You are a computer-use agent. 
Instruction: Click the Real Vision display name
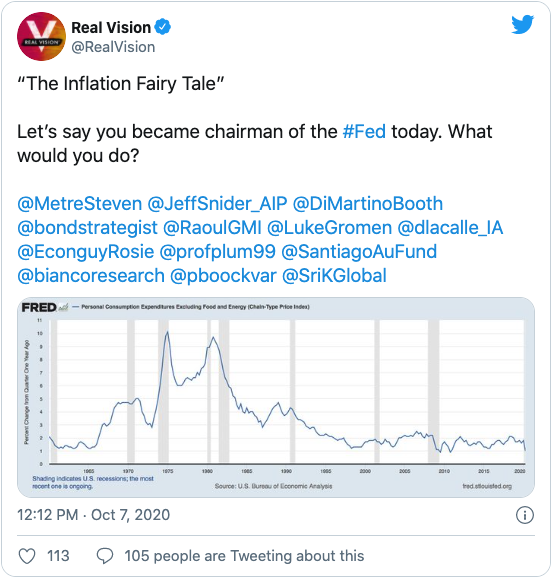tap(111, 28)
